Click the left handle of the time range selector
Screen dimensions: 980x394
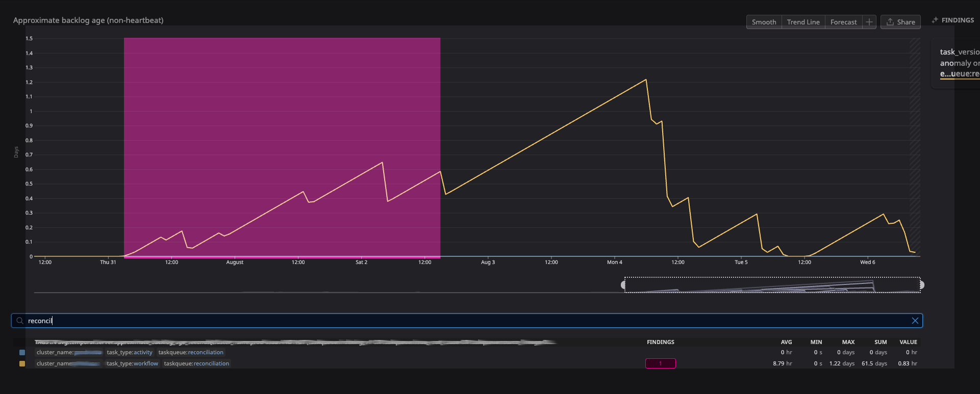point(623,285)
